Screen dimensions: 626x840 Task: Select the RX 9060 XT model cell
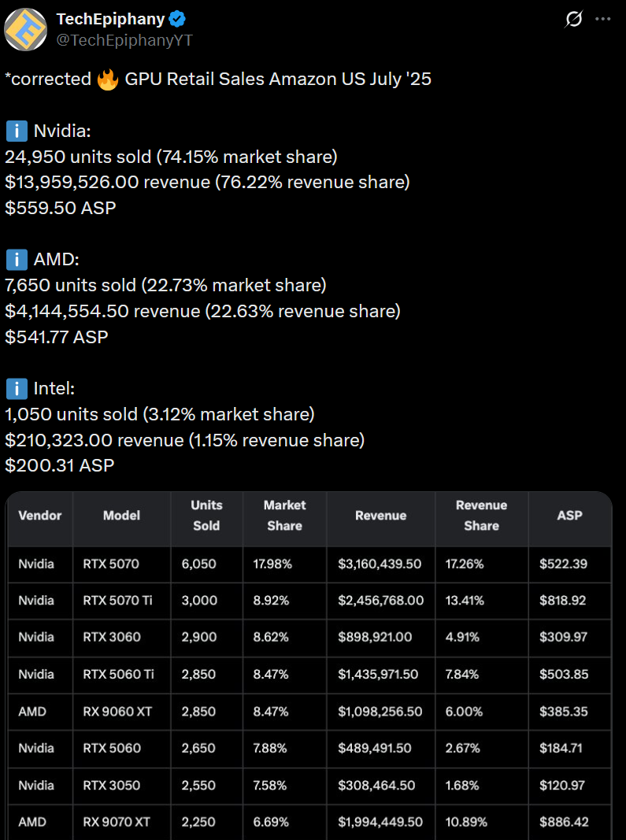[x=117, y=712]
